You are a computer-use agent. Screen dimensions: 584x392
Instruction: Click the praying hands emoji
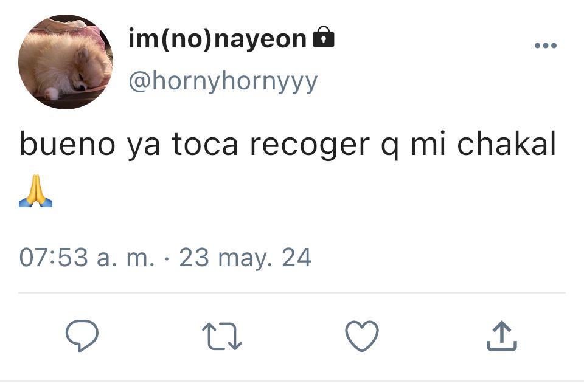pyautogui.click(x=35, y=190)
